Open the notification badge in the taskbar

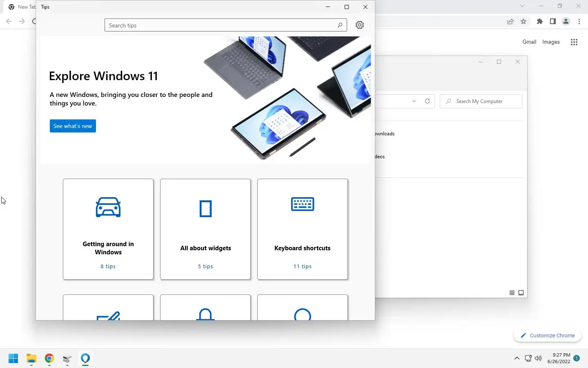pyautogui.click(x=577, y=358)
